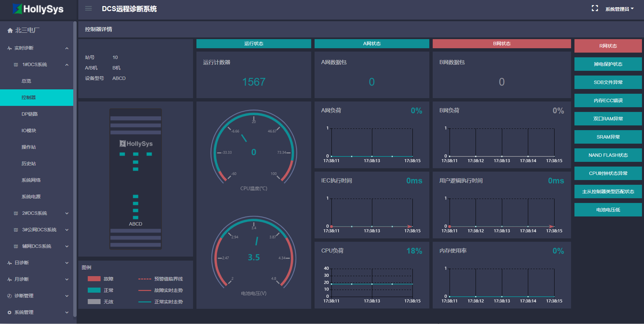Viewport: 644px width, 324px height.
Task: Click the 1#DCS系统 map icon
Action: [x=16, y=64]
